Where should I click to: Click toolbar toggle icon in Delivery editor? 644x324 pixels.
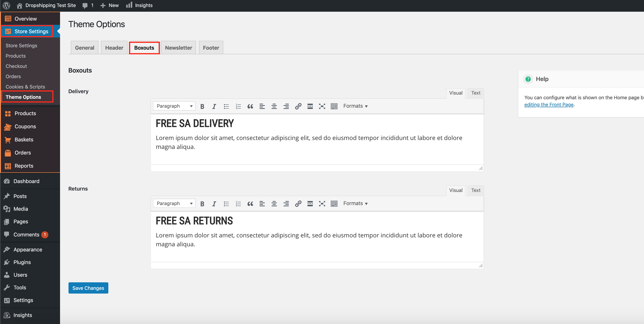[x=334, y=106]
